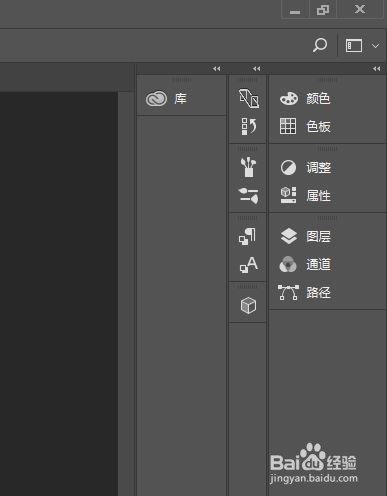Select the 调整 panel label
Viewport: 387px width, 496px height.
point(318,167)
